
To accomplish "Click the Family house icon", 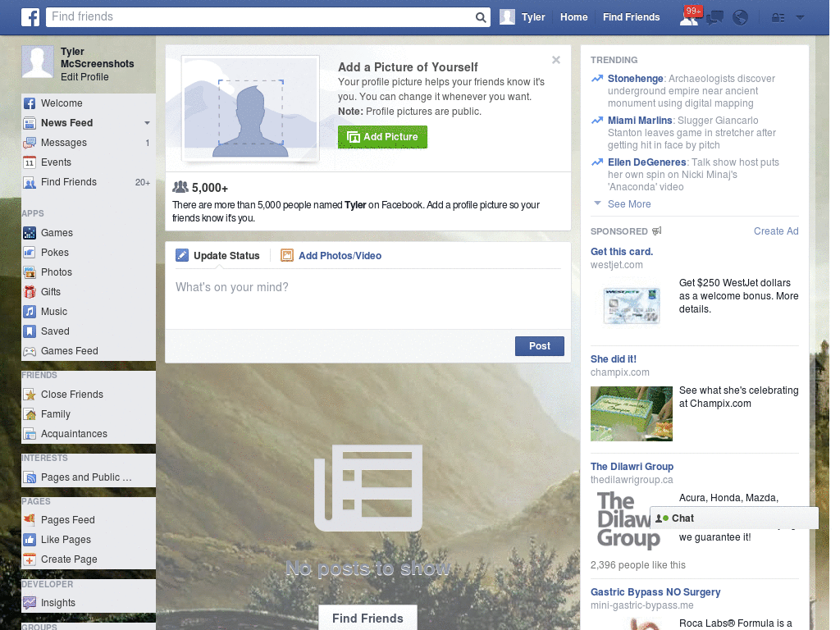I will [x=30, y=414].
